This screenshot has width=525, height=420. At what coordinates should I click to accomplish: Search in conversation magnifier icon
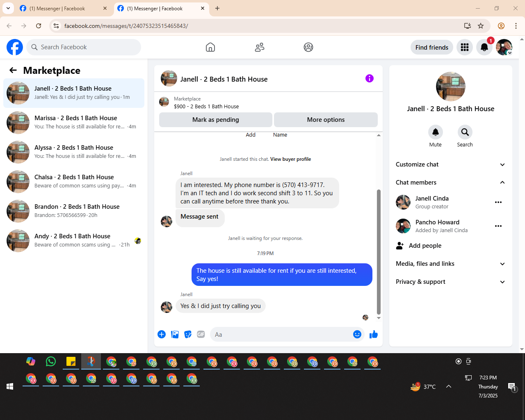(465, 132)
